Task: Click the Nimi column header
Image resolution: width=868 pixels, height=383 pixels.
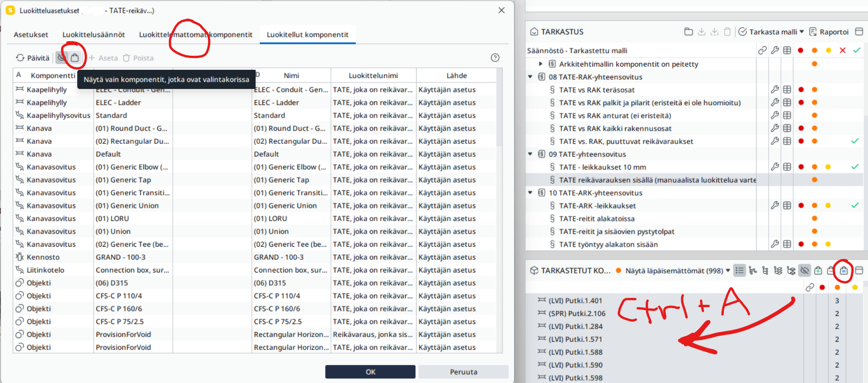Action: [x=291, y=75]
